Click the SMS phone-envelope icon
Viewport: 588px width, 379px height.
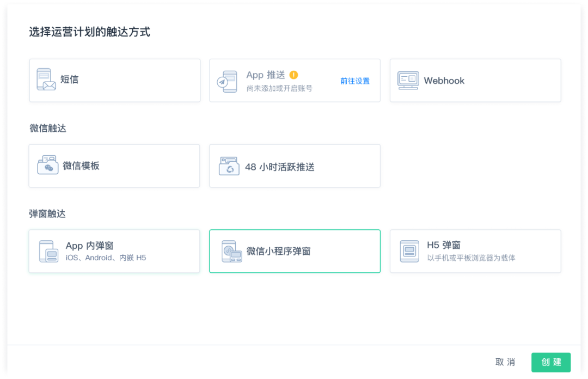tap(46, 80)
